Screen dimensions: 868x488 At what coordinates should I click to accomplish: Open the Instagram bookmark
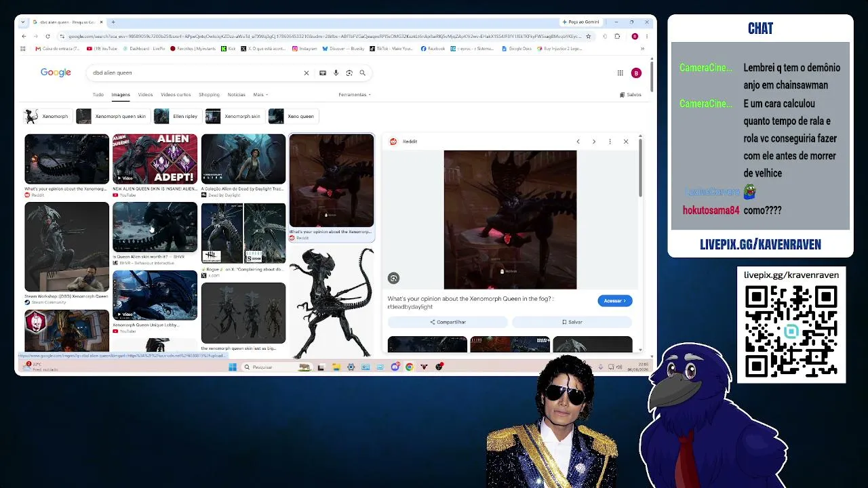[304, 49]
